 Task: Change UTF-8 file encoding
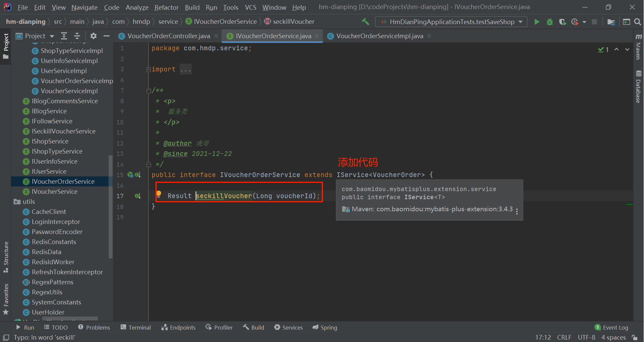(587, 337)
